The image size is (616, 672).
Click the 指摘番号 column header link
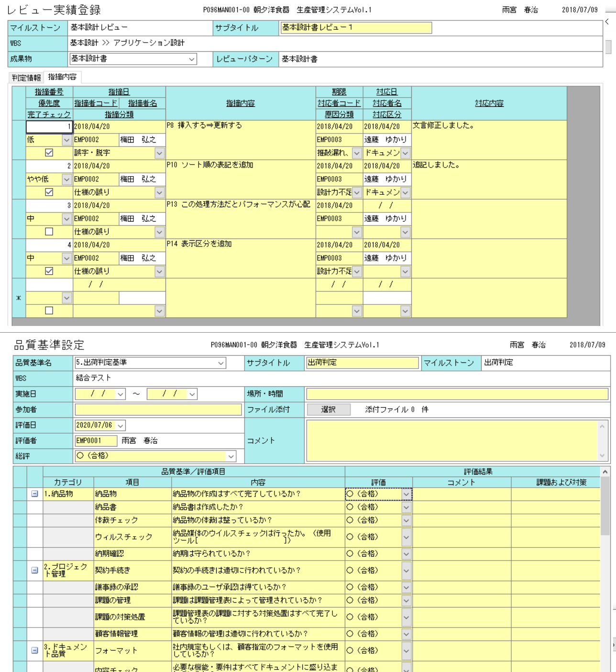(49, 92)
